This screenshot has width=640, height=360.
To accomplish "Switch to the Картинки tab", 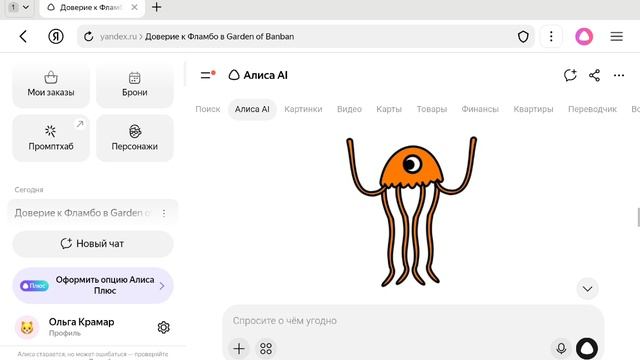I will 303,109.
